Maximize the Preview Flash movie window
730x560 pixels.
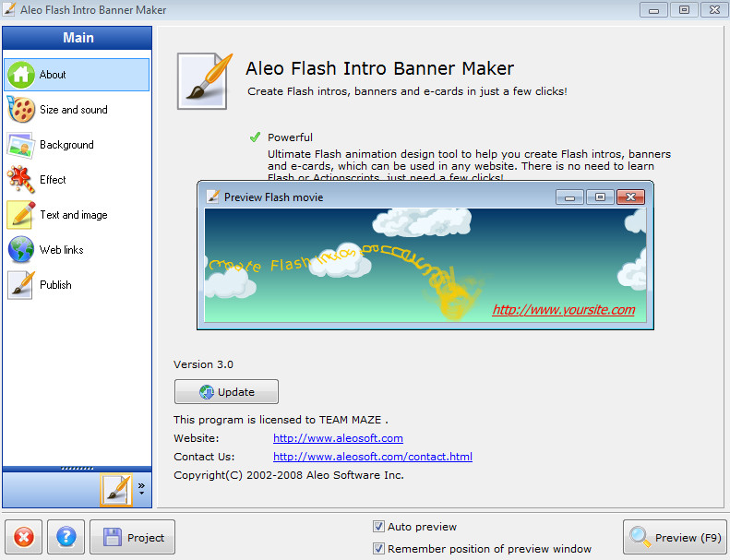600,197
